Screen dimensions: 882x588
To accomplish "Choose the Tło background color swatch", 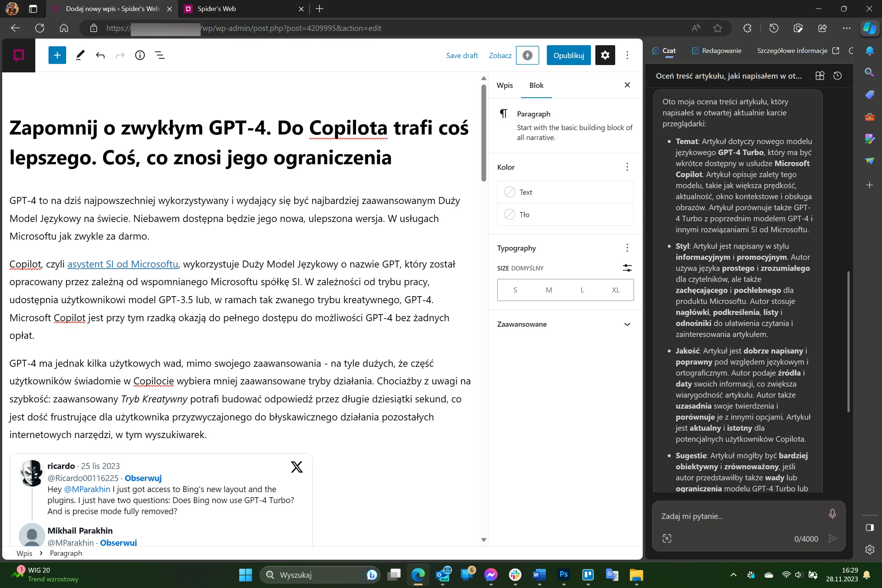I will pyautogui.click(x=565, y=215).
